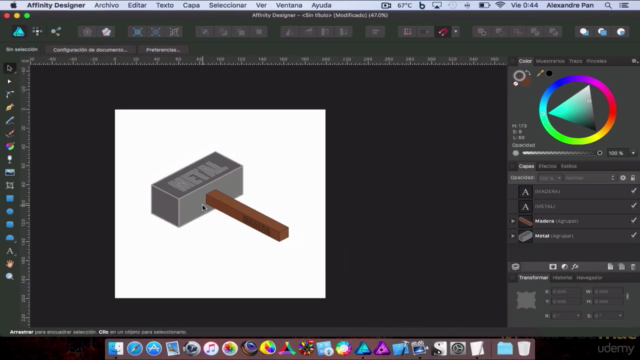Viewport: 640px width, 360px height.
Task: Open the color opacity percentage dropdown
Action: 633,153
